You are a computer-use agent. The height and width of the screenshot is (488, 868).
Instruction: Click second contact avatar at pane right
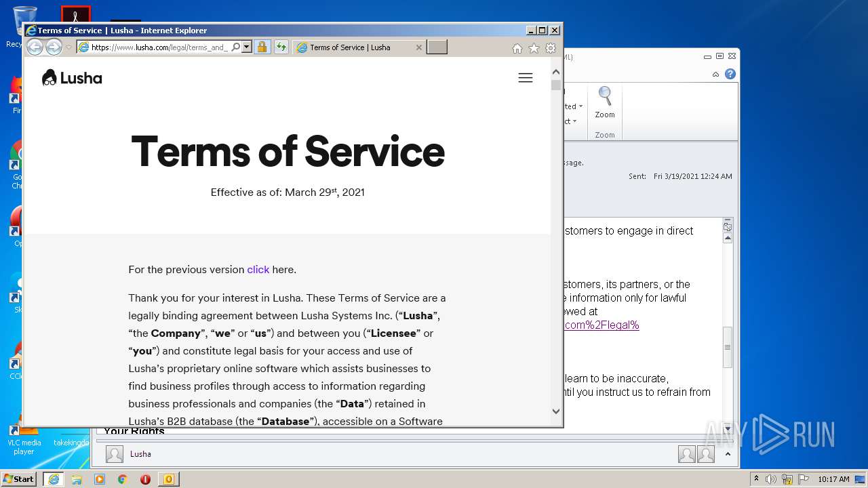706,454
